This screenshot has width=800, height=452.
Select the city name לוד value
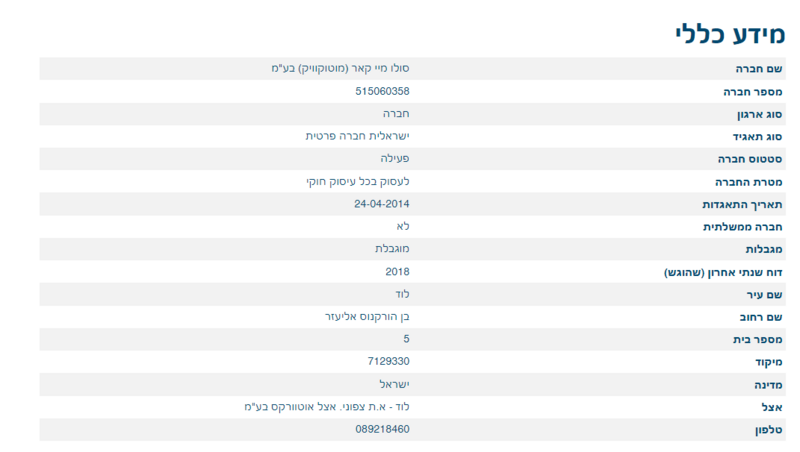point(402,294)
